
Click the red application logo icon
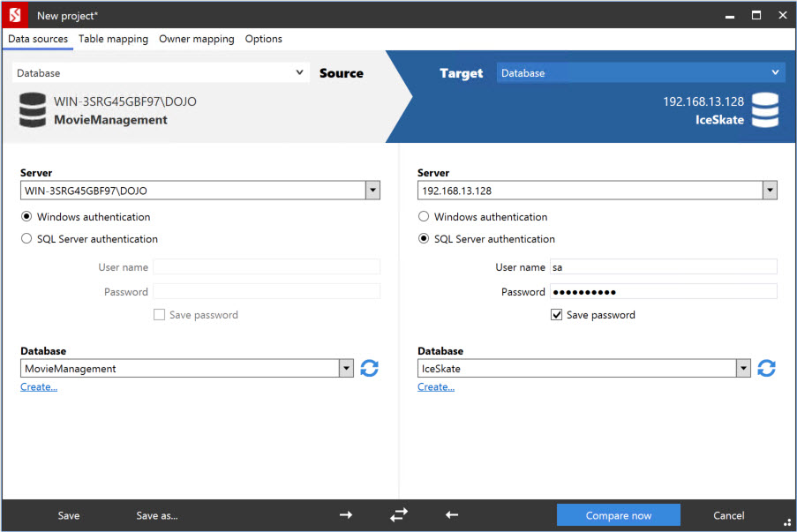point(15,15)
